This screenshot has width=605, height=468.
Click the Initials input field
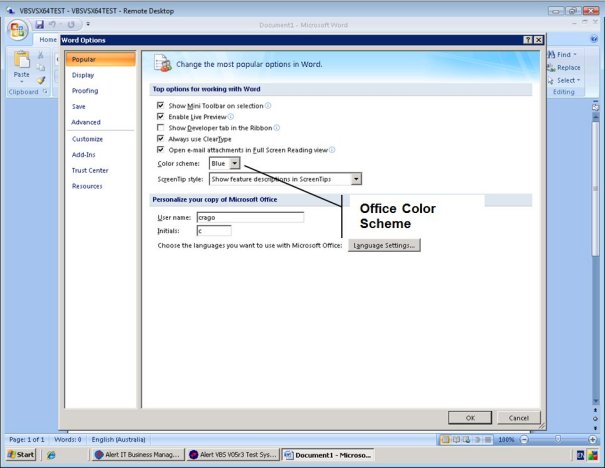tap(214, 231)
